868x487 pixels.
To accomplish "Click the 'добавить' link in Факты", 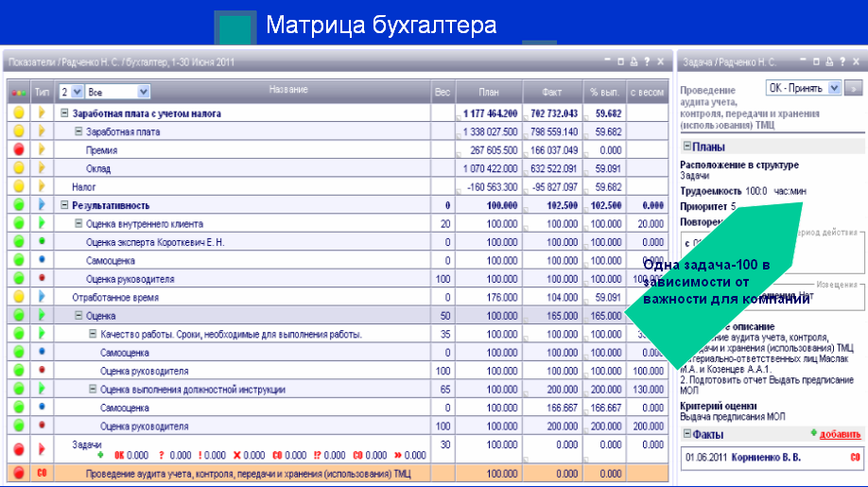I will (x=840, y=434).
